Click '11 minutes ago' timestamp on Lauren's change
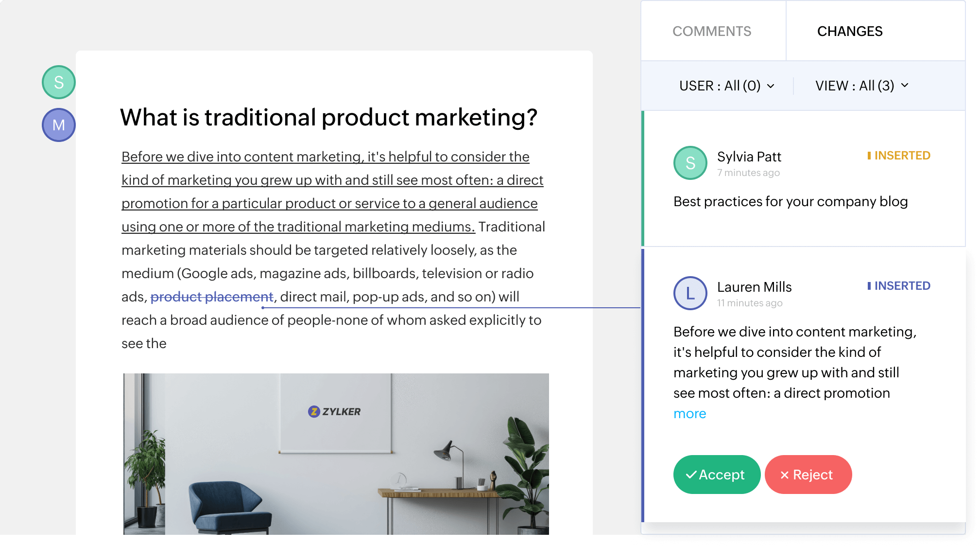This screenshot has height=546, width=980. [x=750, y=303]
